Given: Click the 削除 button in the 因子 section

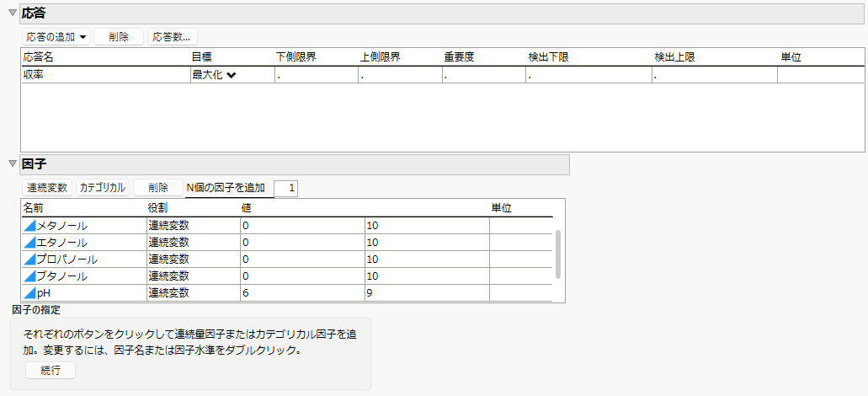Looking at the screenshot, I should 158,188.
